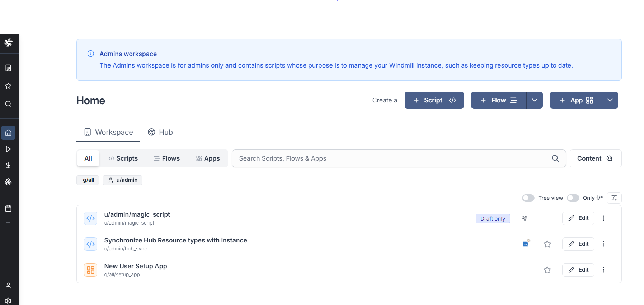Open more options for u/admin/magic_script
The height and width of the screenshot is (305, 644).
click(603, 218)
